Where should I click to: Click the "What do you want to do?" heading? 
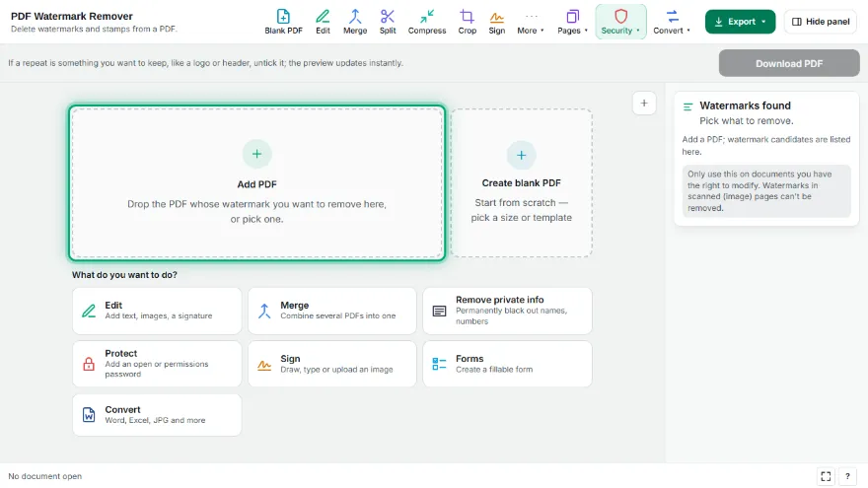124,275
